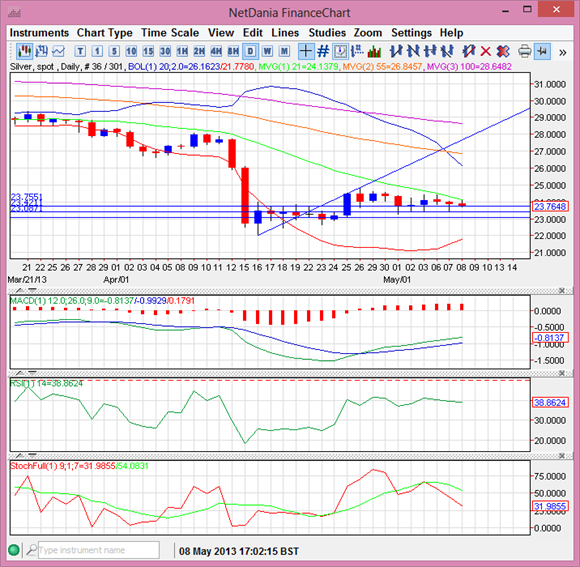Select the candlestick chart type icon

[x=24, y=51]
